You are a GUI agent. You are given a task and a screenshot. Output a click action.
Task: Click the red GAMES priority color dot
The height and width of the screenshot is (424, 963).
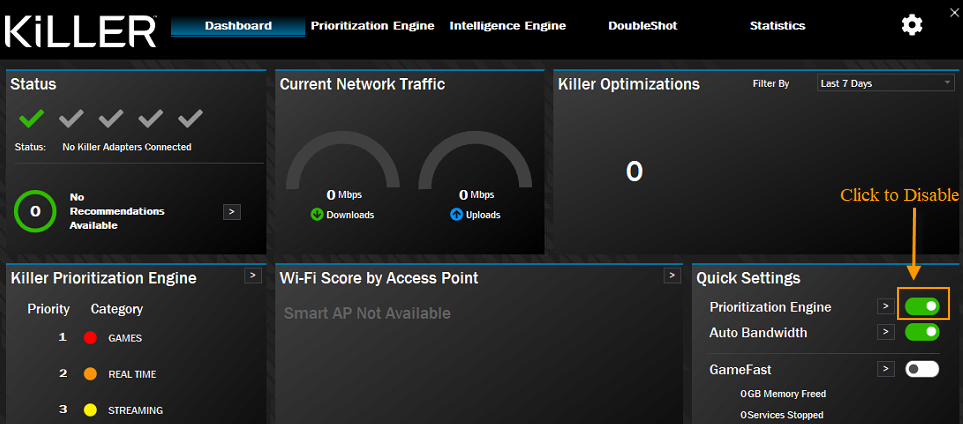(90, 338)
